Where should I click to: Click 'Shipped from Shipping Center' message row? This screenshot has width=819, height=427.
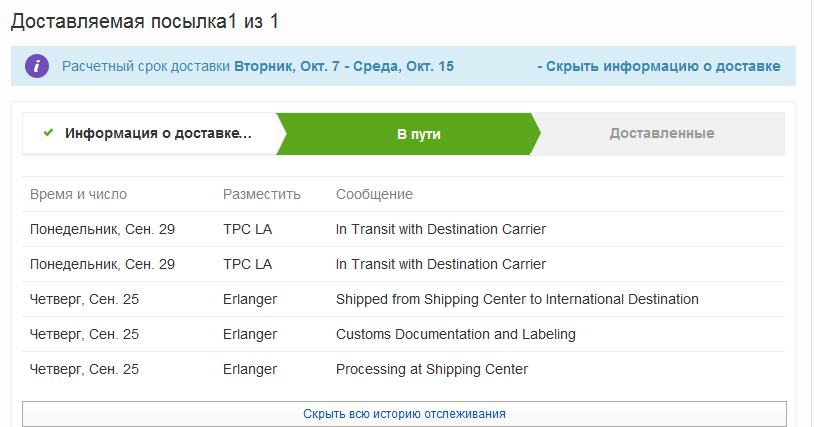(517, 299)
